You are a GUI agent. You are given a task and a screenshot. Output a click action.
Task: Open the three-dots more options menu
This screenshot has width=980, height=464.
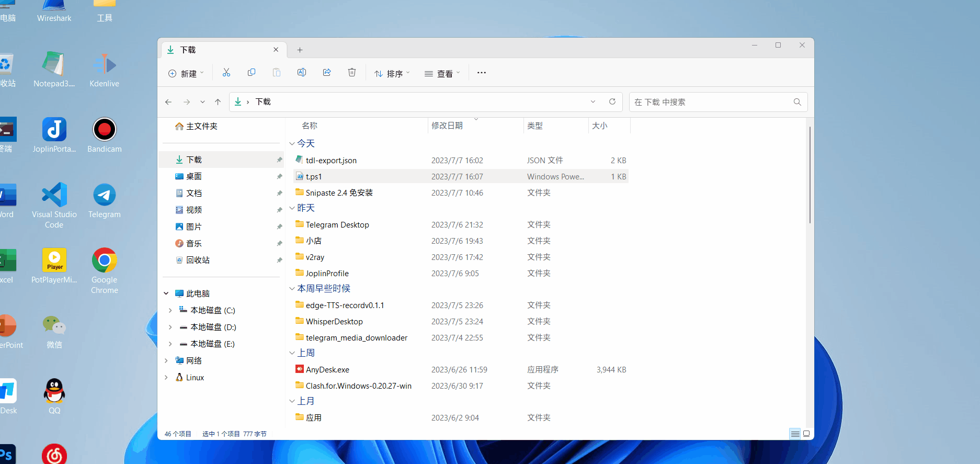click(482, 73)
